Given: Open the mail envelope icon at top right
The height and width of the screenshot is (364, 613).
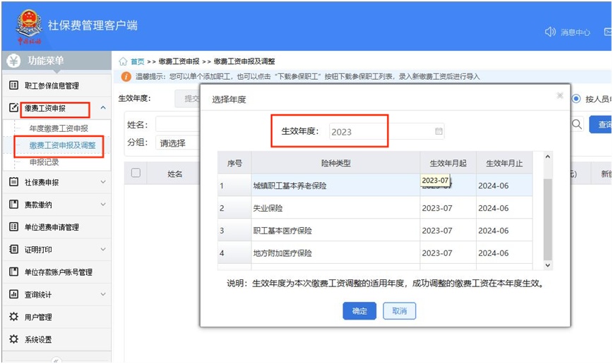Looking at the screenshot, I should coord(608,32).
